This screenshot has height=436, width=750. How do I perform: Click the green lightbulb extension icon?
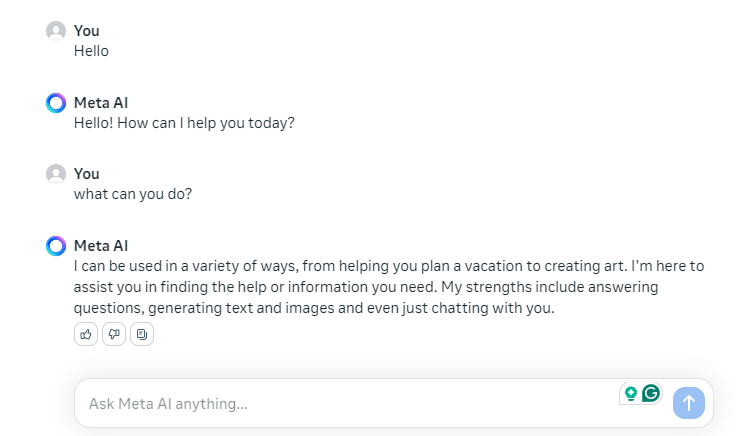pyautogui.click(x=631, y=393)
